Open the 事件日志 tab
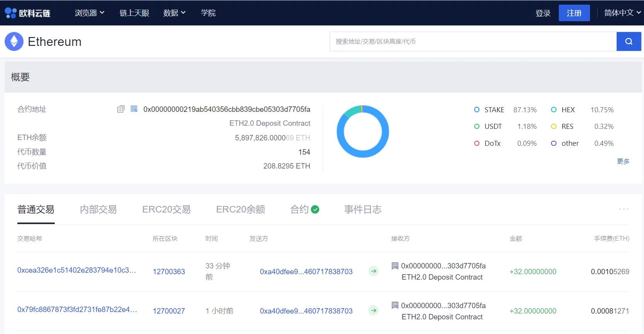 click(x=363, y=209)
